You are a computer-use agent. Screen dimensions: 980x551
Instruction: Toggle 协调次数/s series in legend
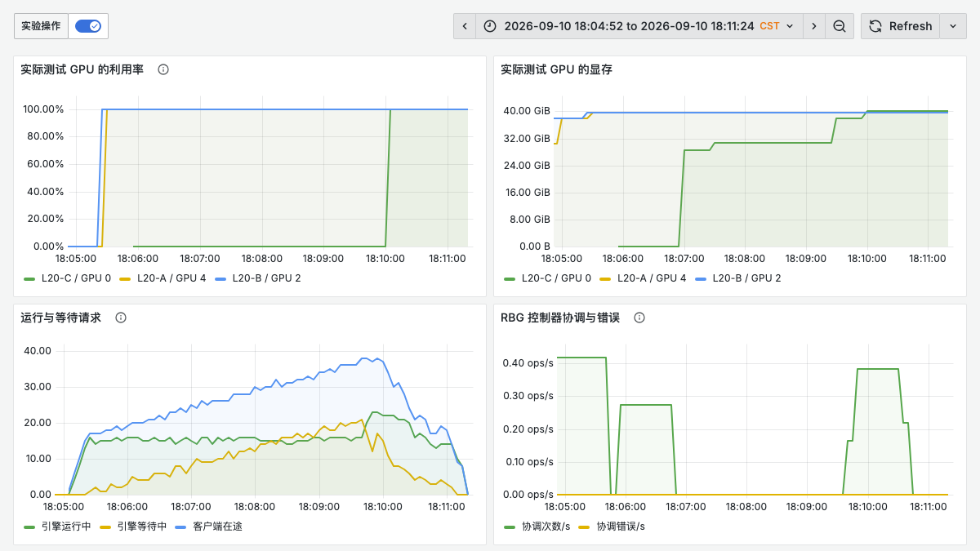(546, 527)
